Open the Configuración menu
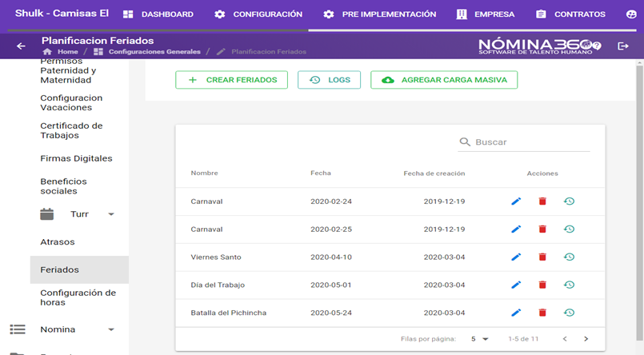Image resolution: width=644 pixels, height=355 pixels. tap(258, 14)
